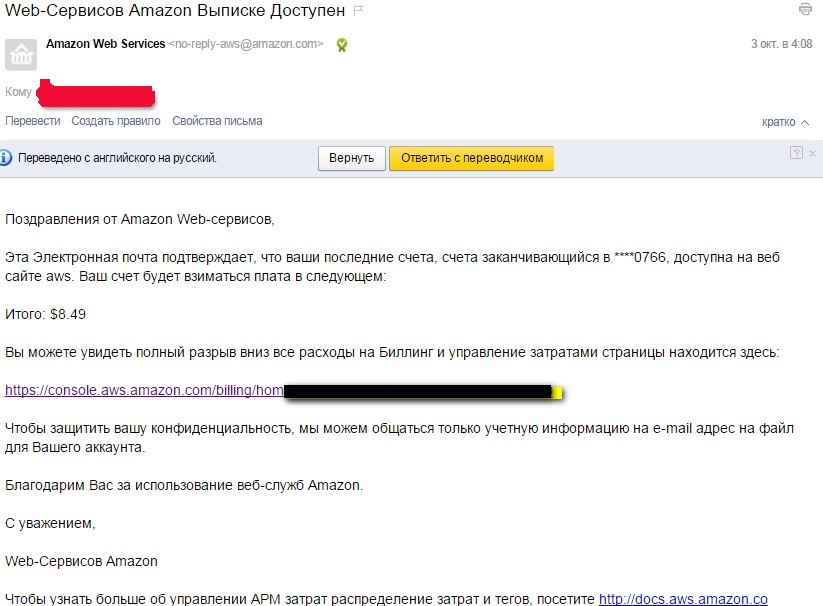Click the email subject title
Screen dimensions: 823x606
tap(175, 10)
